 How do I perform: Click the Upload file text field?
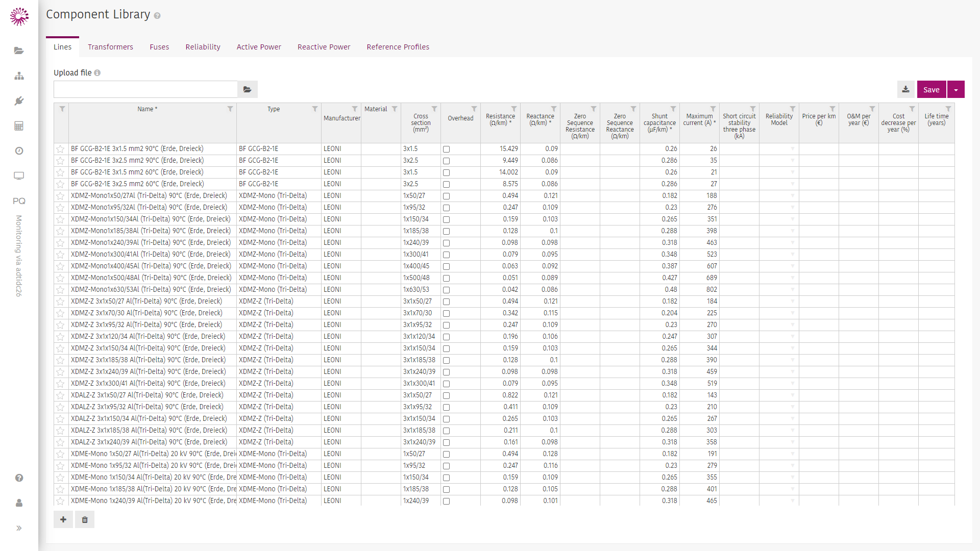pos(145,89)
